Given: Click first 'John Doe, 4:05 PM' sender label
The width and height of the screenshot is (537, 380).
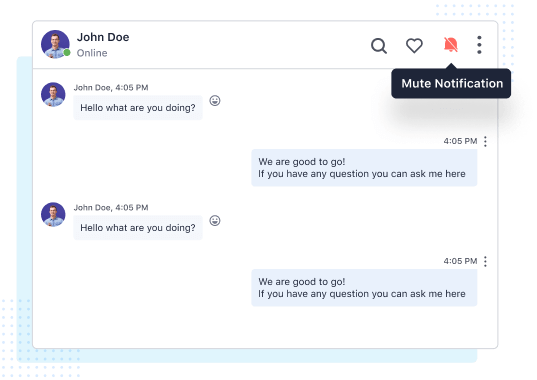Looking at the screenshot, I should [x=111, y=88].
